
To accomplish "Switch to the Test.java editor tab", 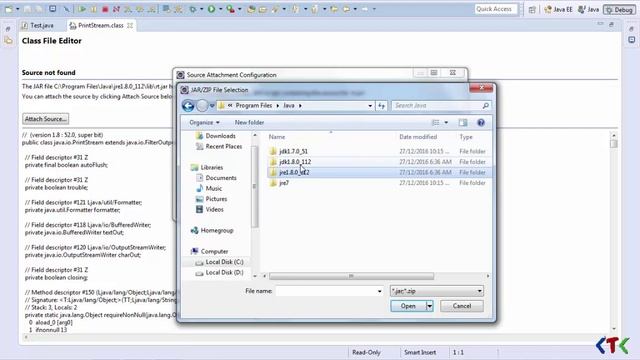I will (x=38, y=25).
